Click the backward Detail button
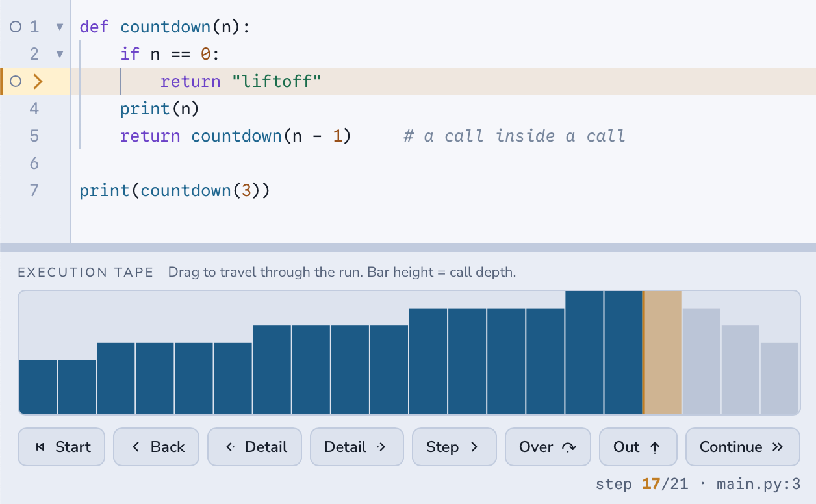The image size is (816, 504). point(255,447)
